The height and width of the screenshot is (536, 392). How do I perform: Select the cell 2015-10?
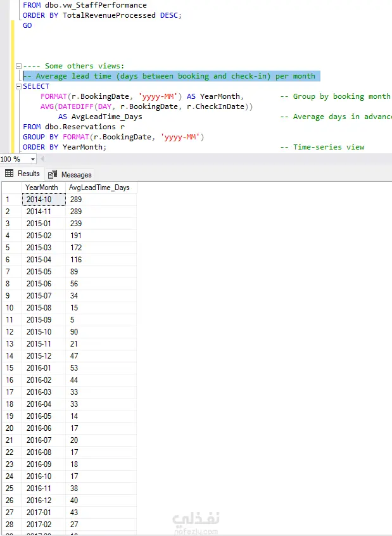pyautogui.click(x=44, y=332)
